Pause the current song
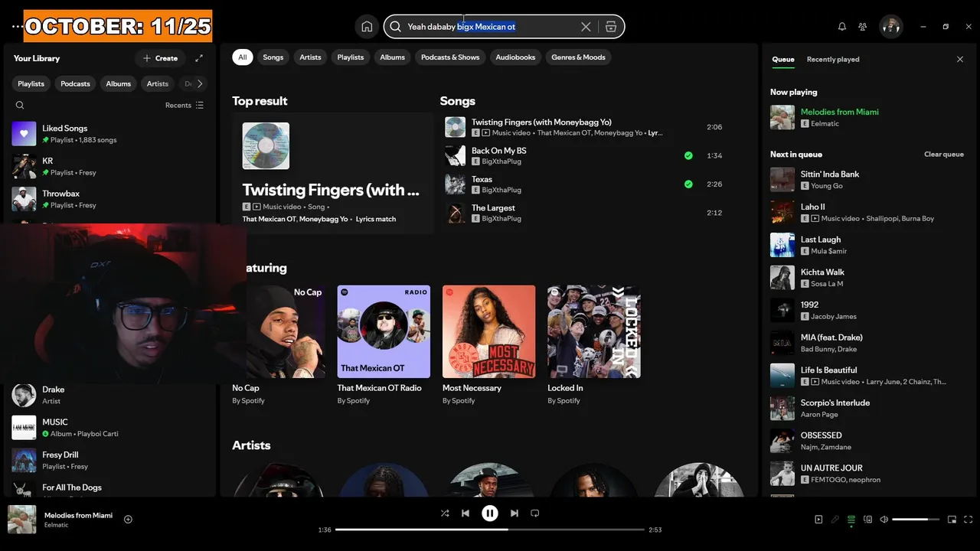The height and width of the screenshot is (551, 980). [x=490, y=514]
